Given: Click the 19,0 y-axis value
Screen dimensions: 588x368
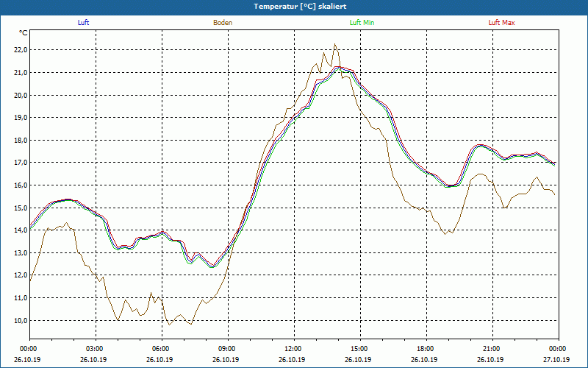Looking at the screenshot, I should pos(21,118).
